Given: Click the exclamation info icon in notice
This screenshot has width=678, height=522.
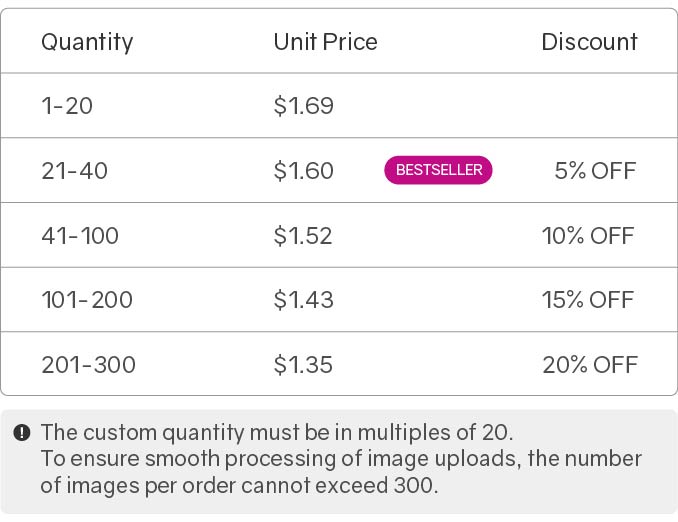Looking at the screenshot, I should coord(21,433).
